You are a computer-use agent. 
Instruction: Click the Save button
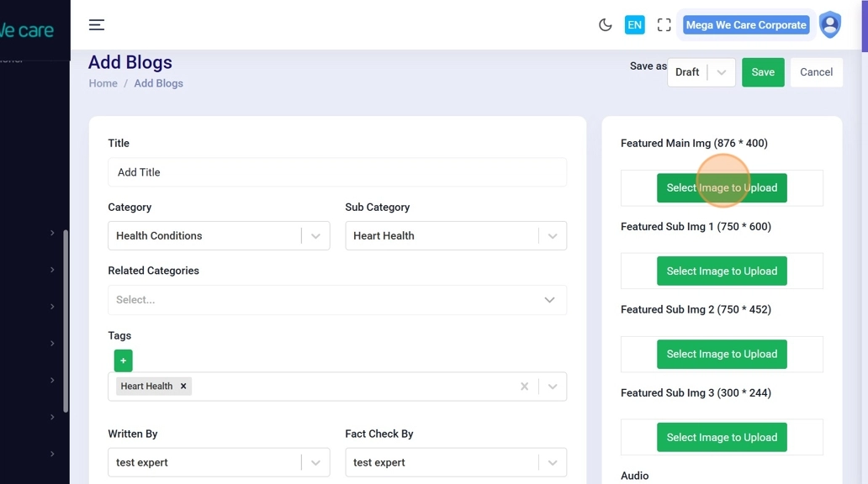[763, 72]
